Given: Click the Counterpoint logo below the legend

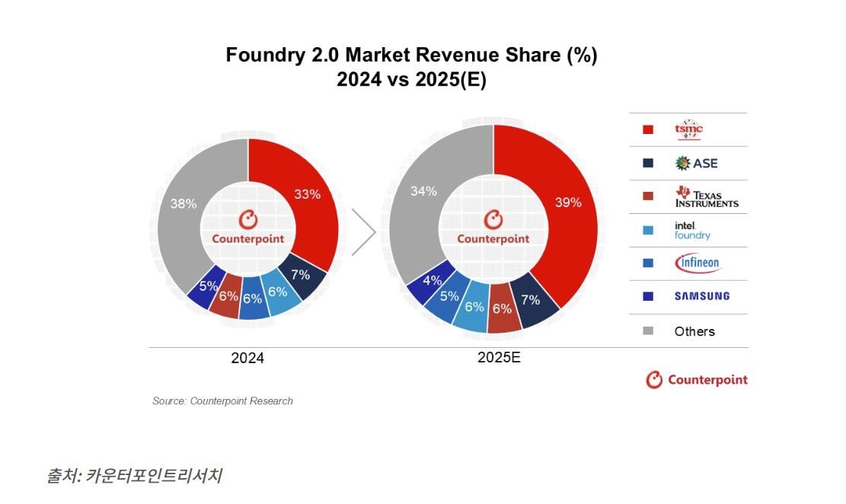Looking at the screenshot, I should pos(697,380).
